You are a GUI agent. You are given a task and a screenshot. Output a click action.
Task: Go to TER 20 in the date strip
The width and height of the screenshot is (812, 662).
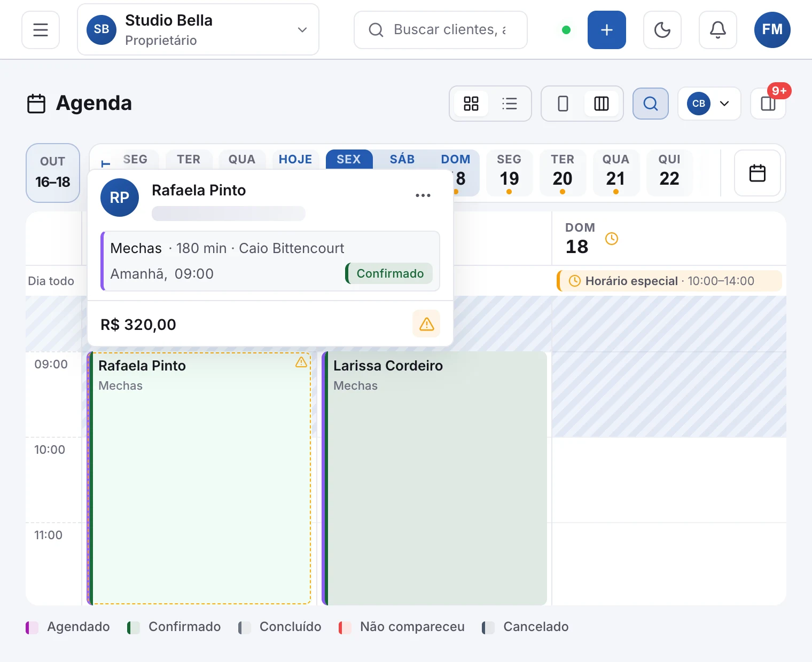tap(563, 173)
